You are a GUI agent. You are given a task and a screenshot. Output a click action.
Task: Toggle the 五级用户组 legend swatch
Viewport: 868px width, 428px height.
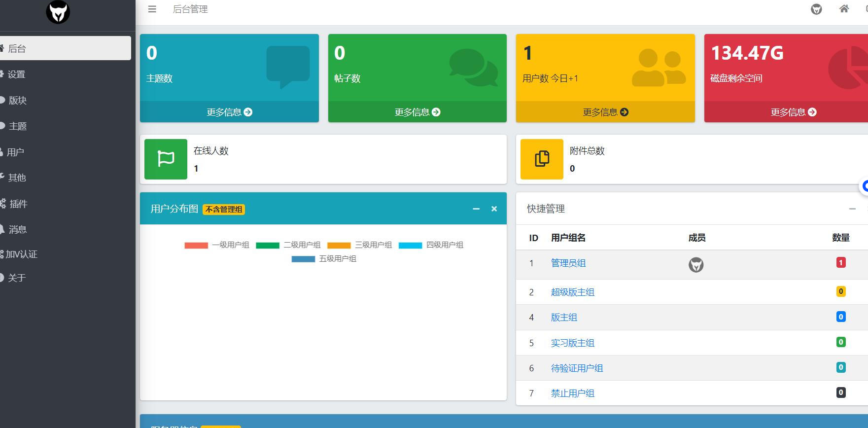click(303, 259)
